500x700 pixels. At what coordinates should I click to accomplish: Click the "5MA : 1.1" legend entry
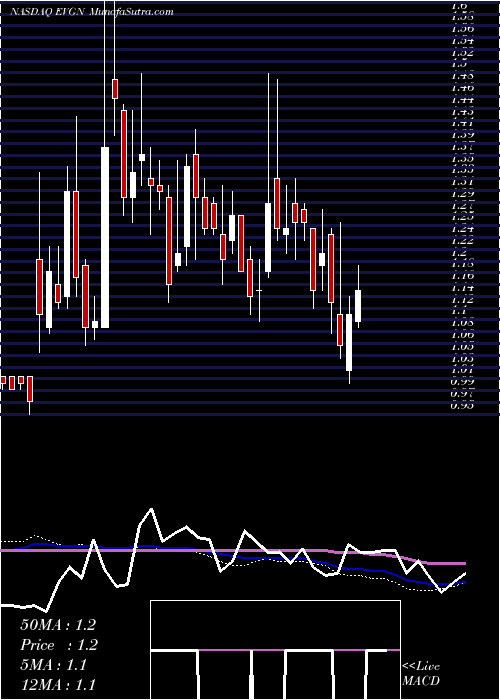coord(53,664)
